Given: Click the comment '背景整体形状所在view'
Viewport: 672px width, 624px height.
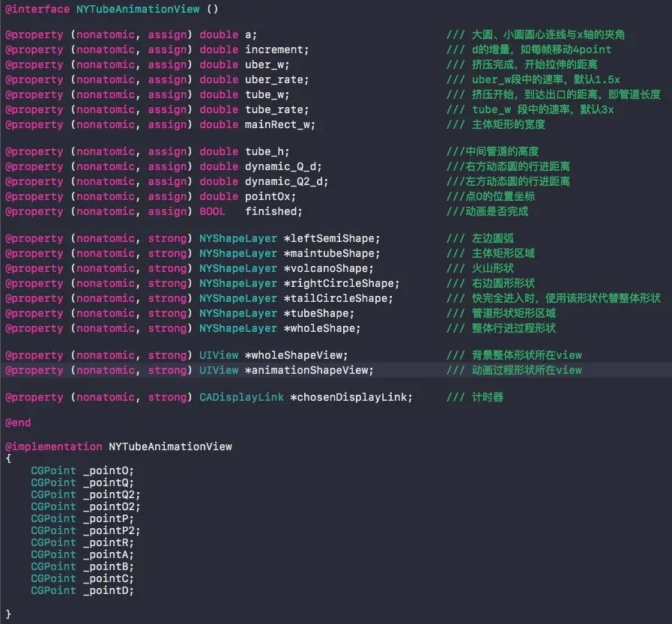Looking at the screenshot, I should tap(527, 355).
